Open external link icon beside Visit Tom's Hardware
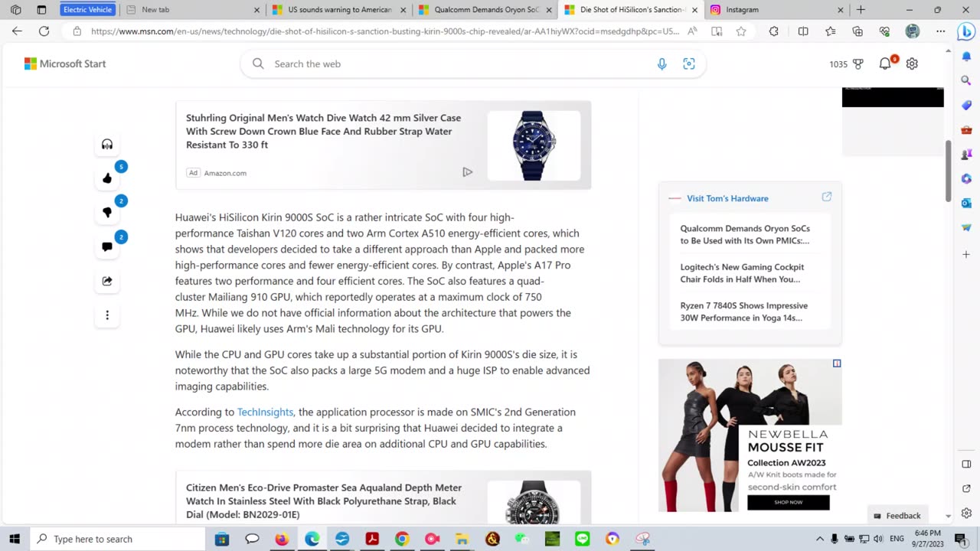Image resolution: width=980 pixels, height=551 pixels. tap(827, 197)
